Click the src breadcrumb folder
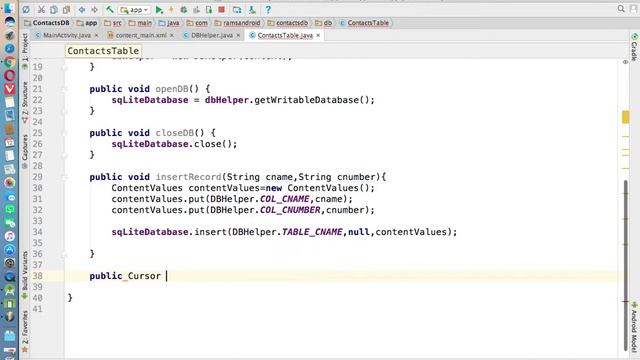 (113, 23)
